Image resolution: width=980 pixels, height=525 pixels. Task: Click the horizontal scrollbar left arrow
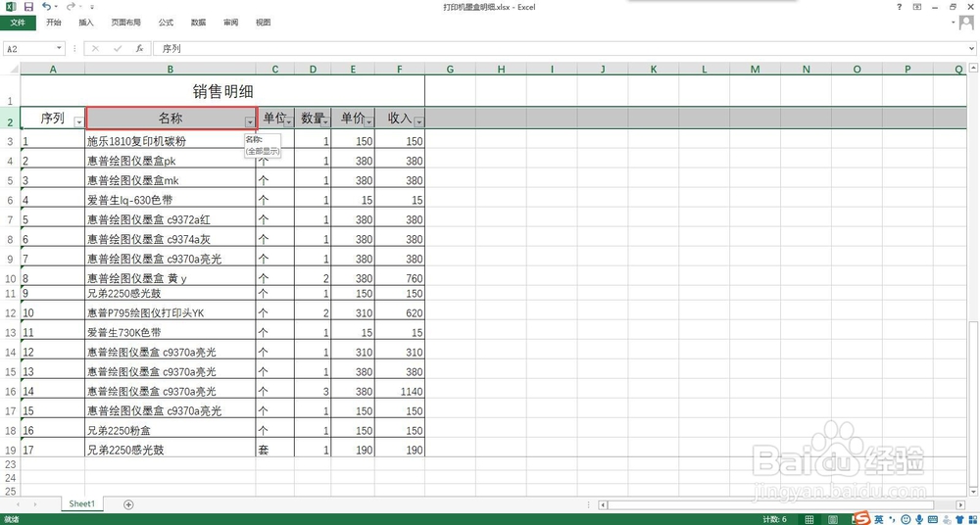coord(602,504)
